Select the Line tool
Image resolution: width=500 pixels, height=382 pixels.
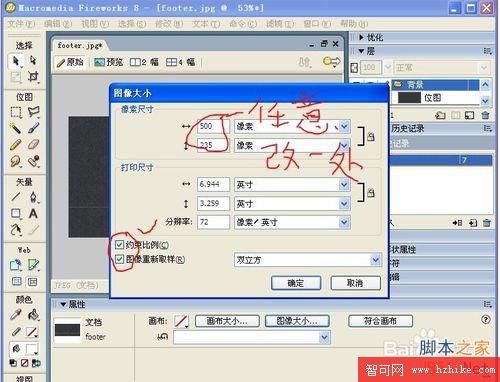15,197
